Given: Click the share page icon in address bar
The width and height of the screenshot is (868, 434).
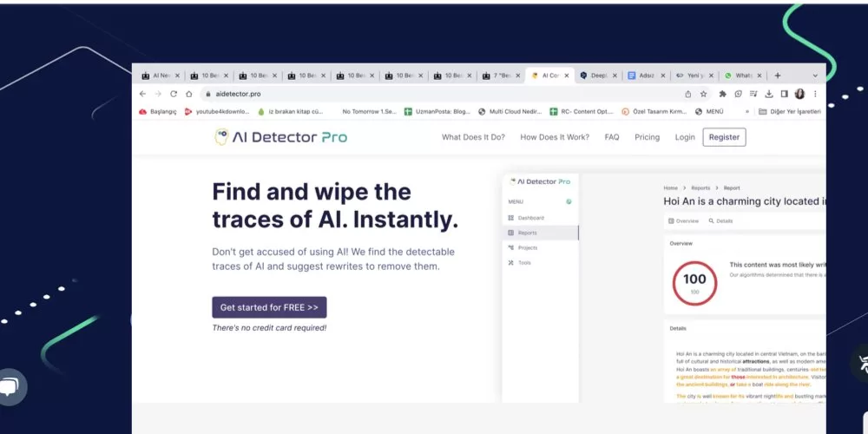Looking at the screenshot, I should 688,94.
